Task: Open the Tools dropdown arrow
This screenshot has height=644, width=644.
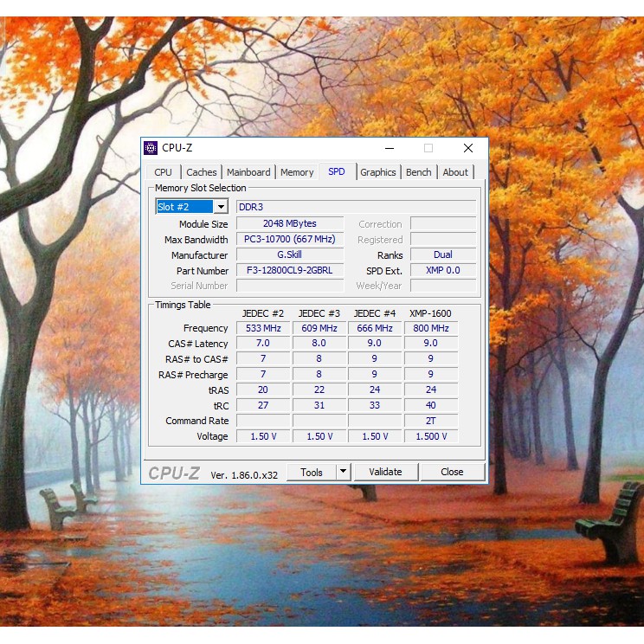Action: pos(343,472)
